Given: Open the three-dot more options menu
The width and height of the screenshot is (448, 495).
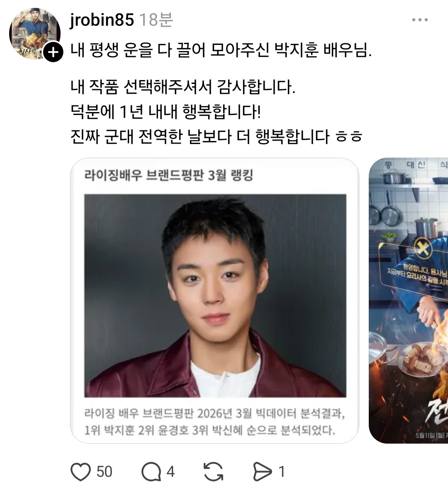Looking at the screenshot, I should click(420, 20).
